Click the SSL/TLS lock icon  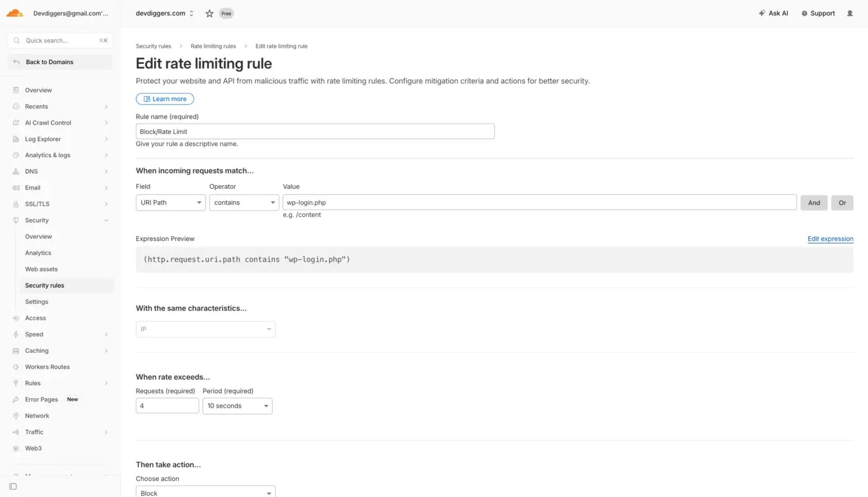point(16,204)
